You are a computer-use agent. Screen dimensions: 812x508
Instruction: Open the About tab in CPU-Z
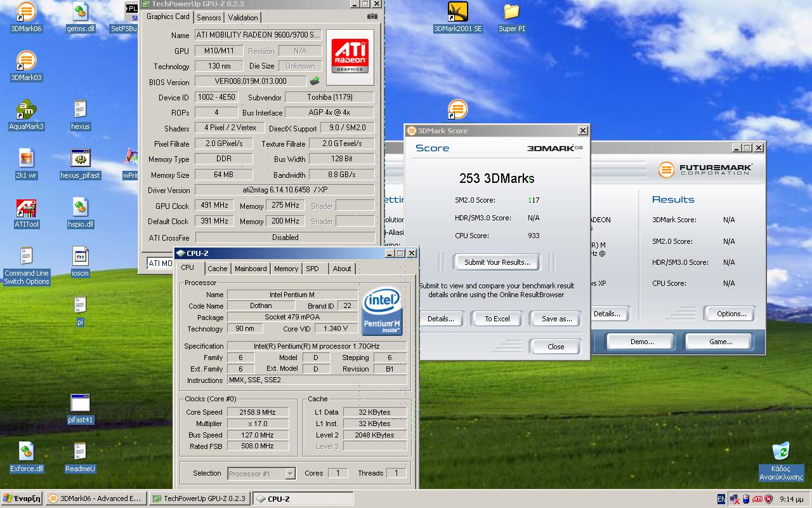tap(342, 269)
